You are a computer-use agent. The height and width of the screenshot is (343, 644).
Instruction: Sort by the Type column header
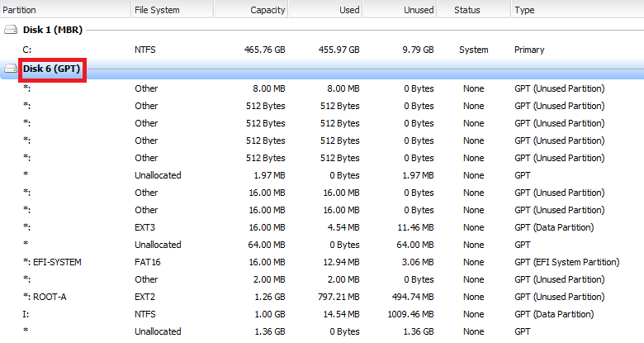click(x=577, y=9)
